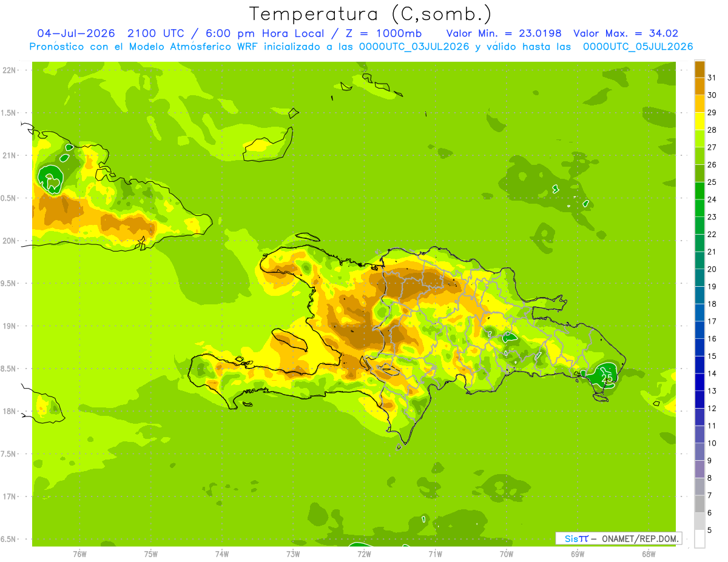
Task: Click the "70W" longitude axis label
Action: click(507, 554)
